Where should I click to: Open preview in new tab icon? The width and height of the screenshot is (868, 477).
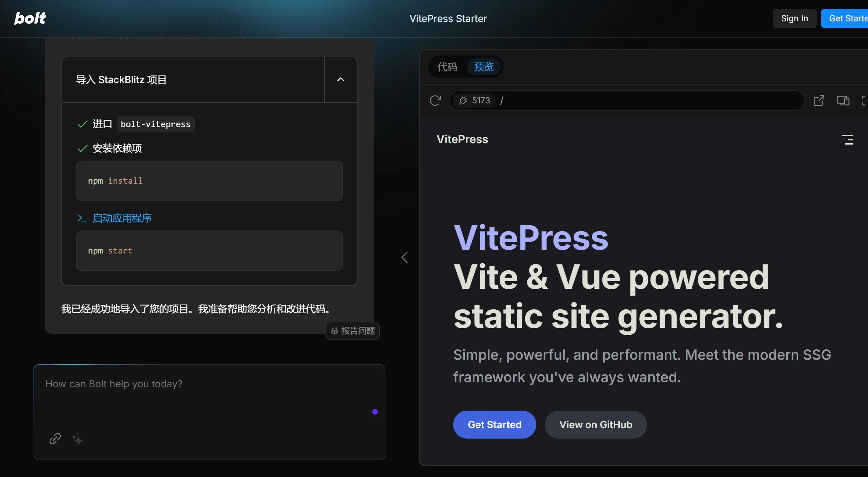(819, 101)
